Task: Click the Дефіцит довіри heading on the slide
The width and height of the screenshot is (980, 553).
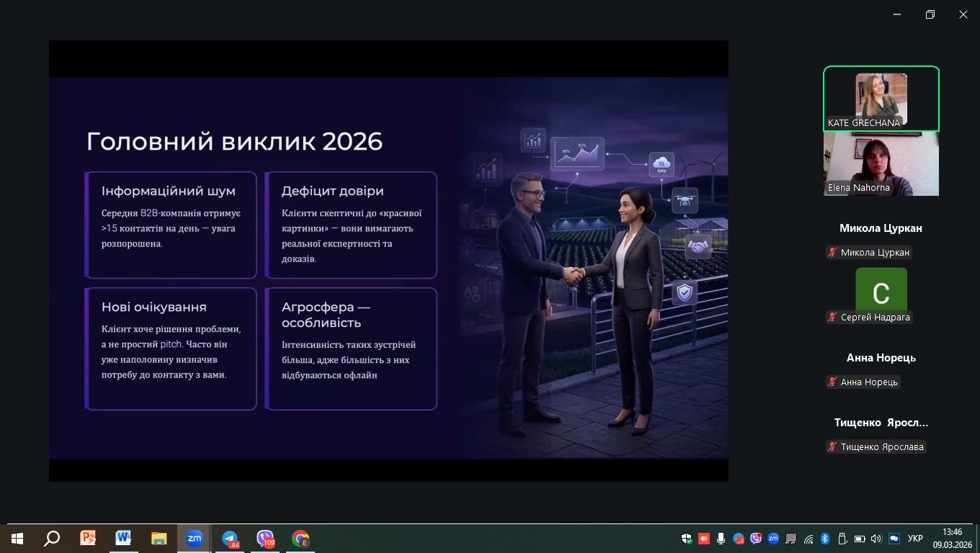Action: 332,191
